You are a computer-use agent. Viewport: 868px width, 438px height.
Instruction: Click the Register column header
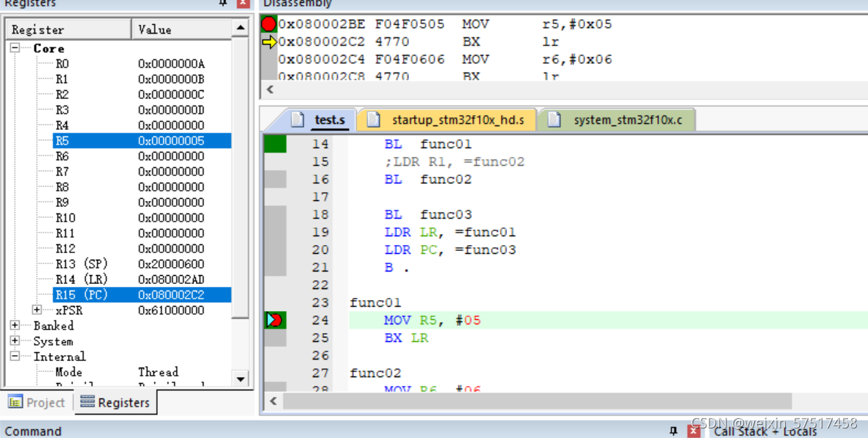[68, 29]
